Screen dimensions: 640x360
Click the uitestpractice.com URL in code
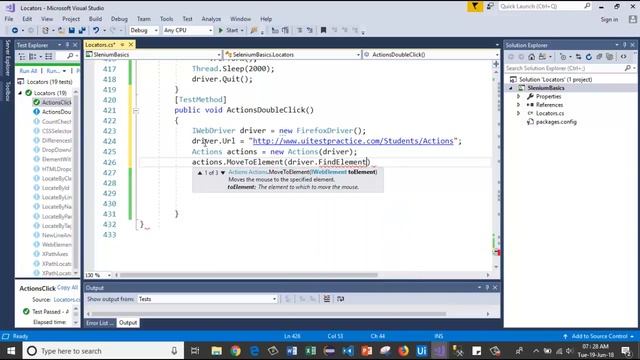[x=353, y=141]
